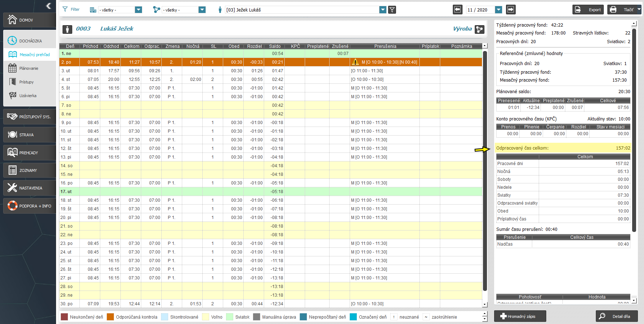
Task: Open the Domov home section
Action: pyautogui.click(x=29, y=20)
